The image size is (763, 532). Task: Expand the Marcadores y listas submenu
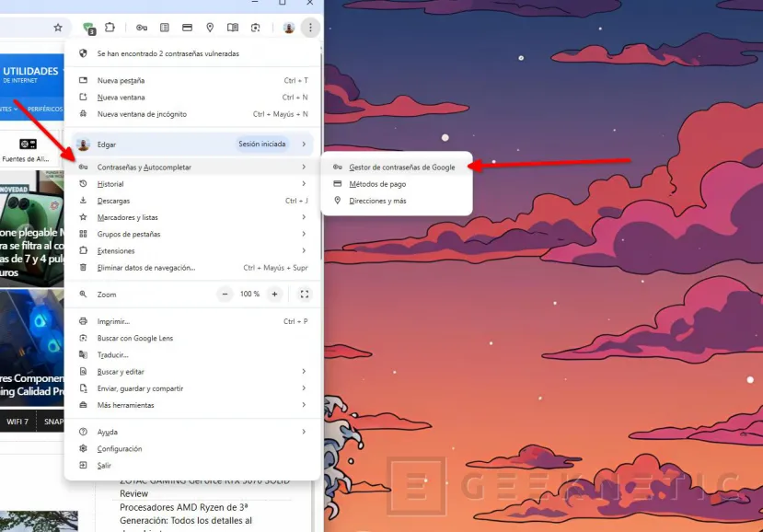304,217
